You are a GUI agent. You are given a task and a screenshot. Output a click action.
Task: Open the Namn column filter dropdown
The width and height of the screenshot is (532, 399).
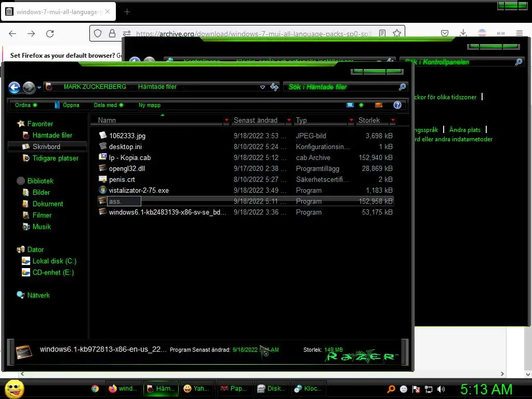point(227,120)
